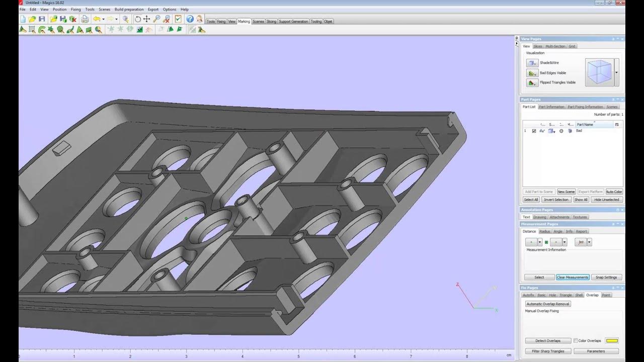Toggle the green measurement indicator square
Screen dimensions: 644x362
(546, 242)
